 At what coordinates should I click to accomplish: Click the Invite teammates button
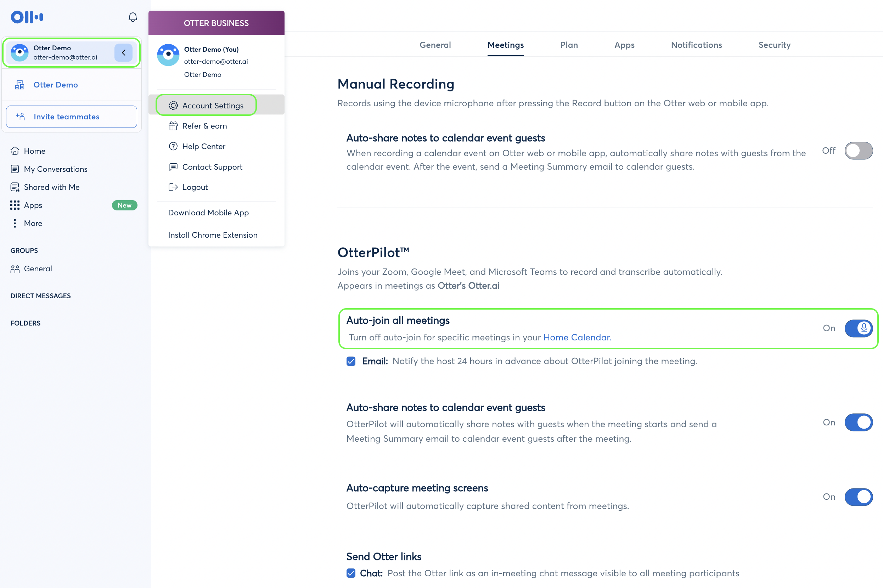click(x=71, y=117)
